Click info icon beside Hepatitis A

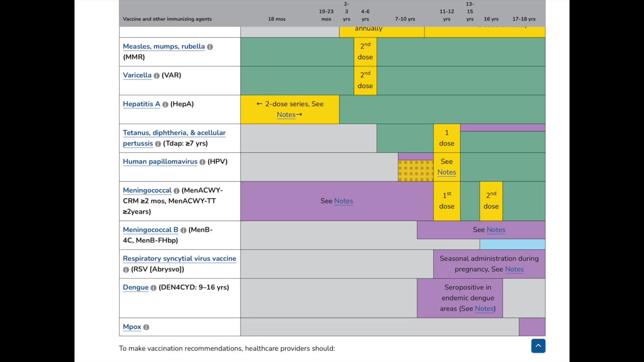click(165, 104)
